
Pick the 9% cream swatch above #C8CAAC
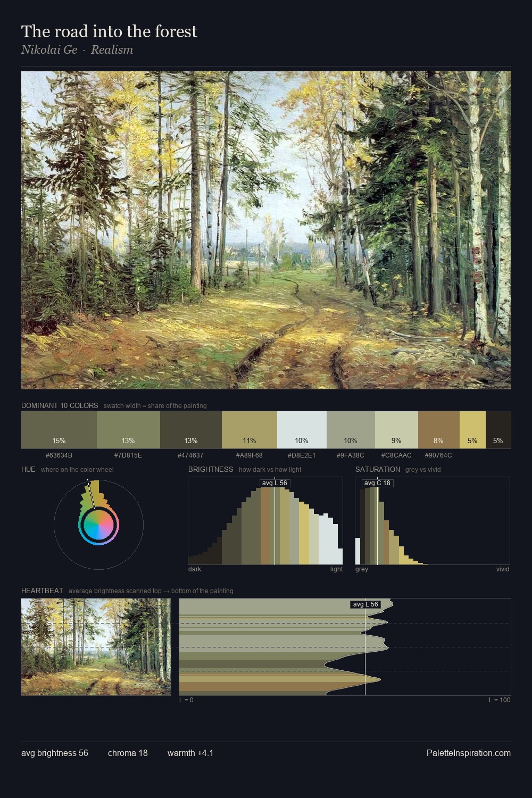coord(396,429)
